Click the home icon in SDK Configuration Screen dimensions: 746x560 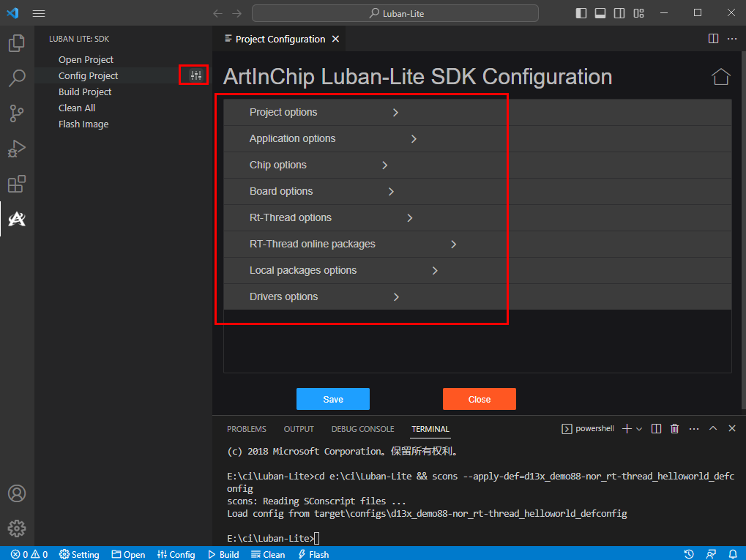tap(720, 77)
